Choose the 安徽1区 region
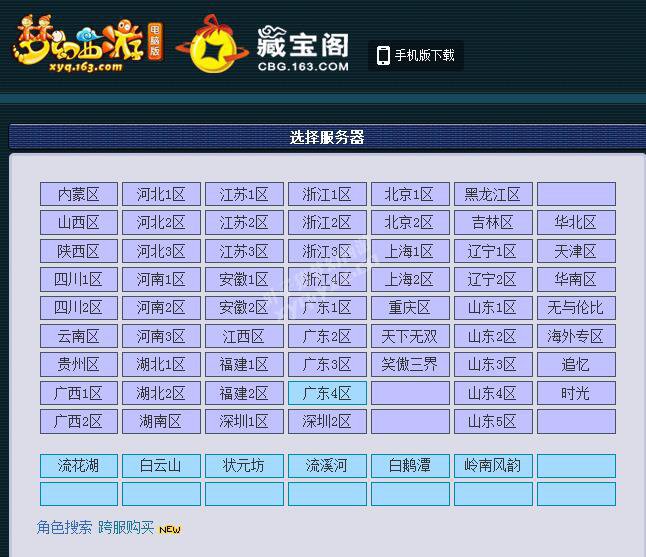 244,279
